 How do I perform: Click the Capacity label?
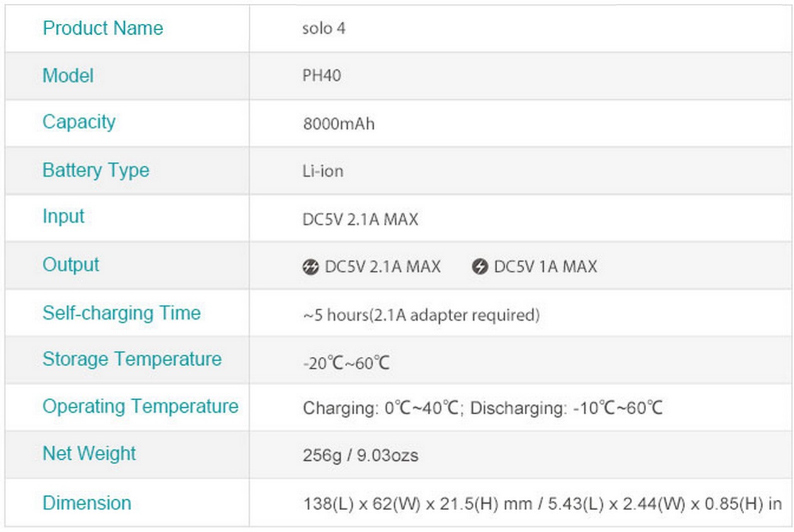point(79,122)
